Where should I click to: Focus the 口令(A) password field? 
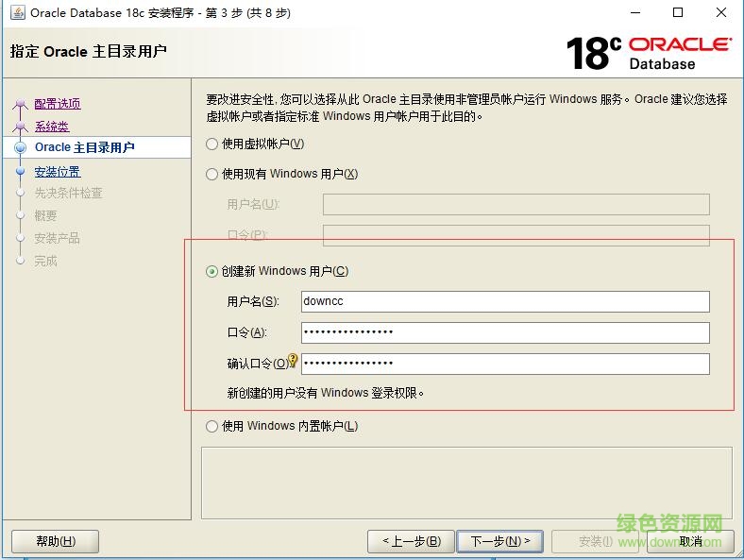click(x=505, y=332)
